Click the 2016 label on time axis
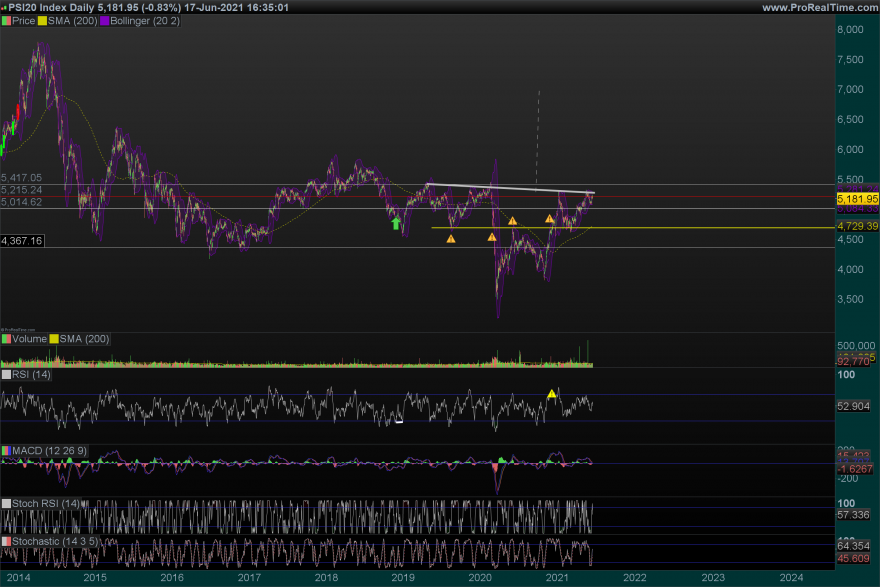Viewport: 880px width, 587px height. [x=171, y=577]
